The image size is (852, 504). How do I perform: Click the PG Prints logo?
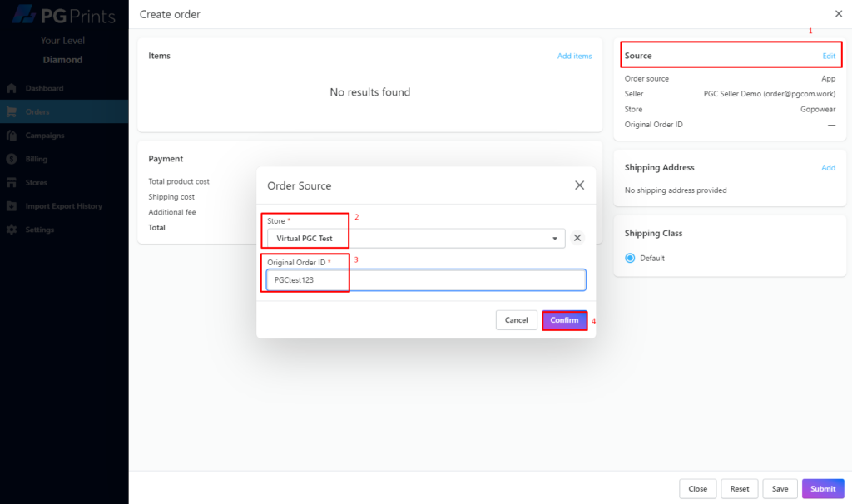click(64, 15)
